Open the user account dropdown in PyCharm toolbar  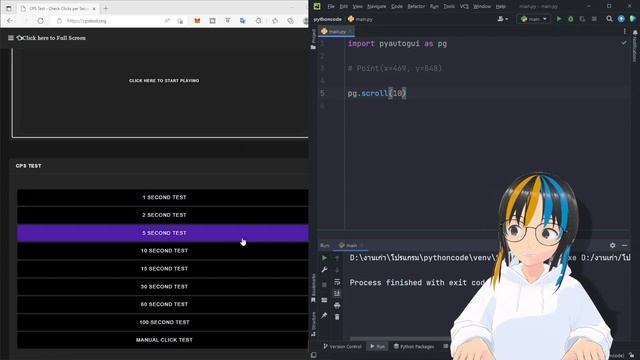503,19
